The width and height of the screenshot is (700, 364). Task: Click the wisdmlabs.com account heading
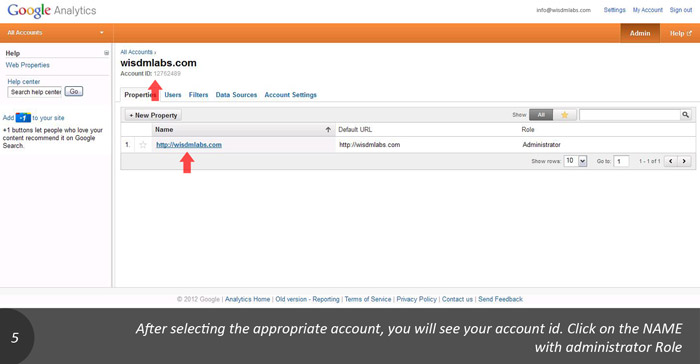(x=158, y=63)
